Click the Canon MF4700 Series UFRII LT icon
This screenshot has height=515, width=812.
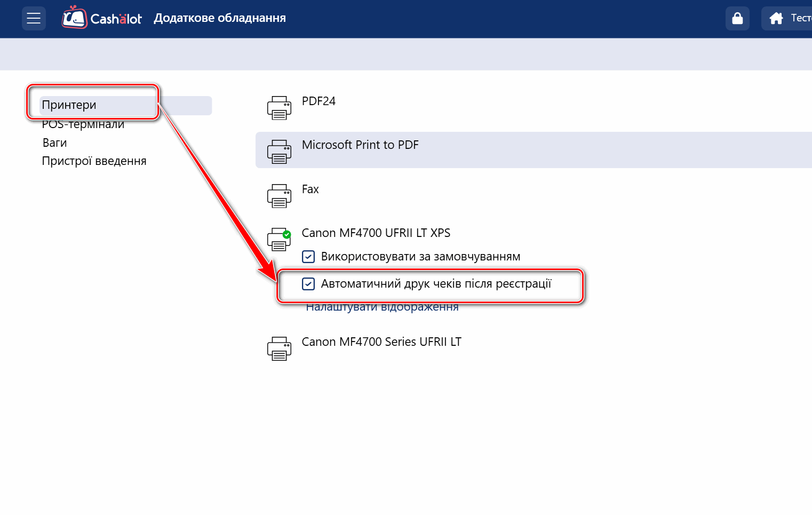pos(279,348)
